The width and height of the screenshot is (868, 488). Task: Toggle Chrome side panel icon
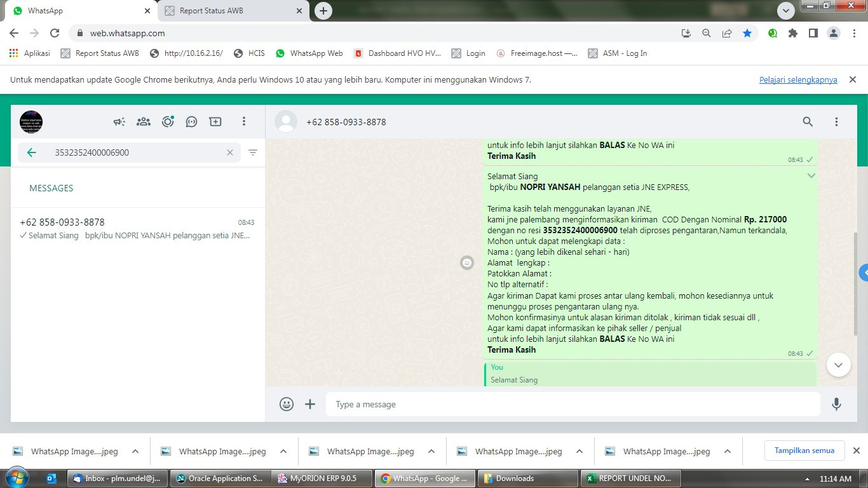click(x=813, y=33)
